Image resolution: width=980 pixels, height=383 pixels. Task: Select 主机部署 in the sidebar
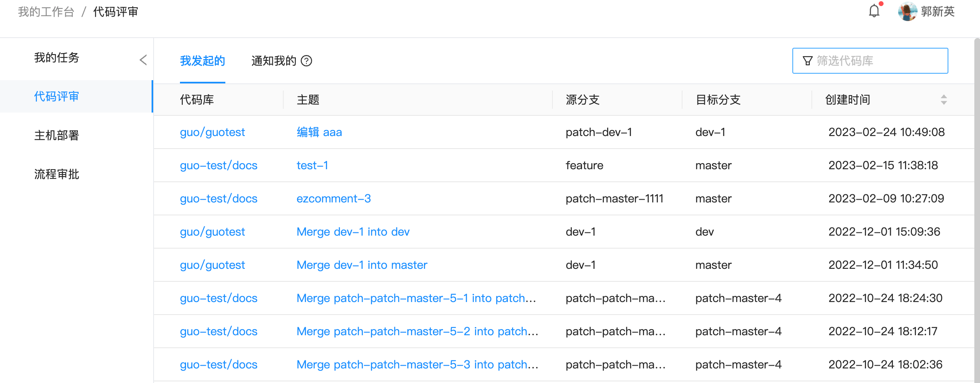tap(57, 135)
